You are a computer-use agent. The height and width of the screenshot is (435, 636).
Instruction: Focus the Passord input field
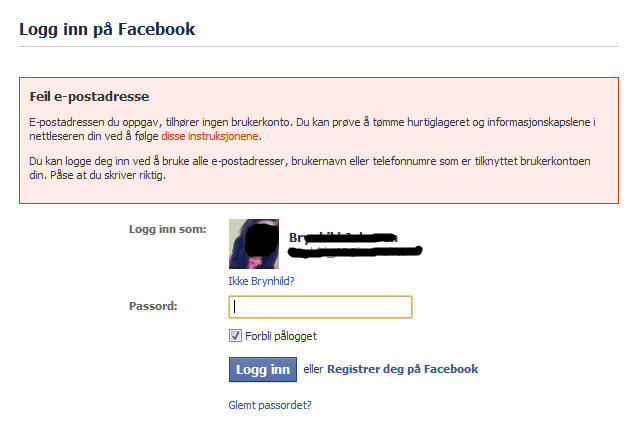coord(320,307)
